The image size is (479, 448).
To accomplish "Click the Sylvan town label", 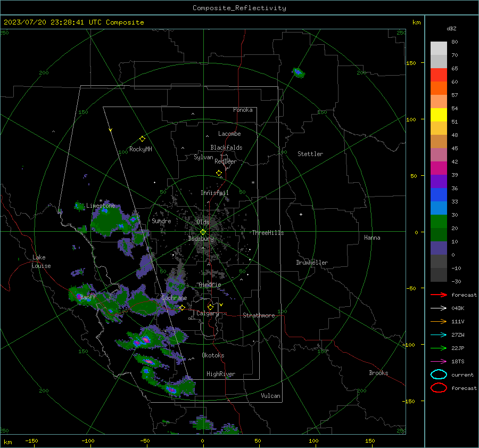I will (203, 157).
